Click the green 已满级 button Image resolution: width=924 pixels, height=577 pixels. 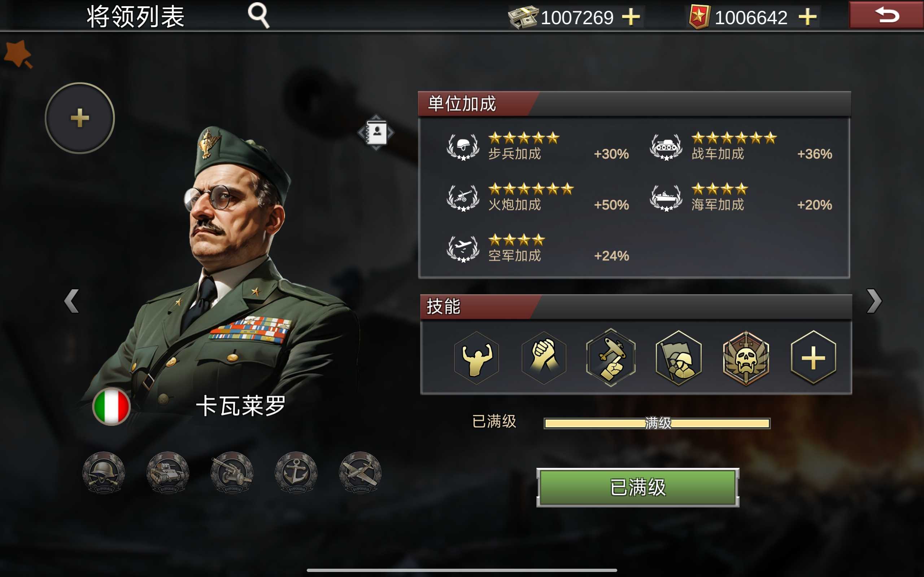point(638,487)
